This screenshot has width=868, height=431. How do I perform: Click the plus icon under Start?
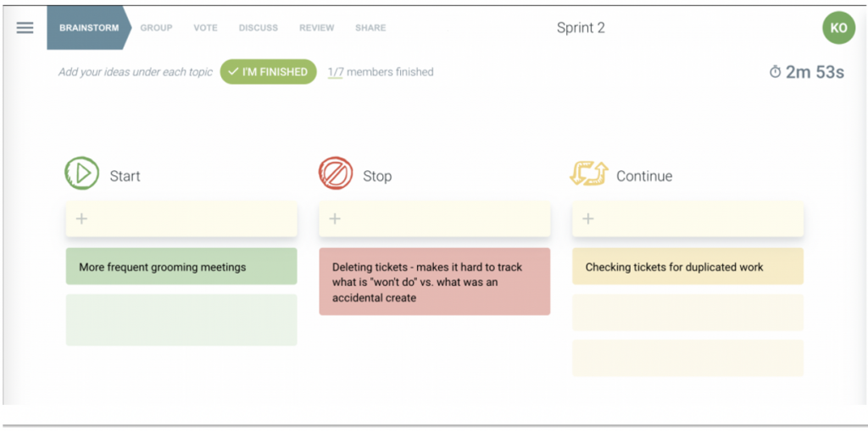click(x=82, y=219)
